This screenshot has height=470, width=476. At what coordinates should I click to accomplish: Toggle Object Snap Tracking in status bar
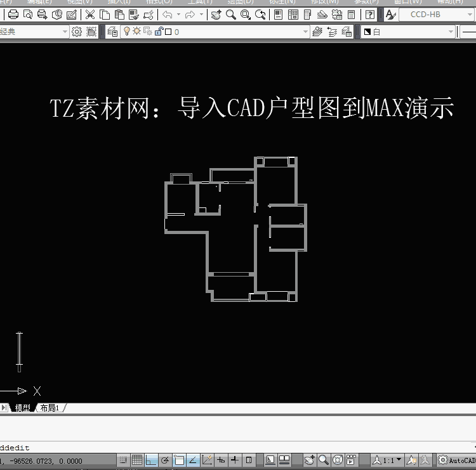[x=193, y=460]
